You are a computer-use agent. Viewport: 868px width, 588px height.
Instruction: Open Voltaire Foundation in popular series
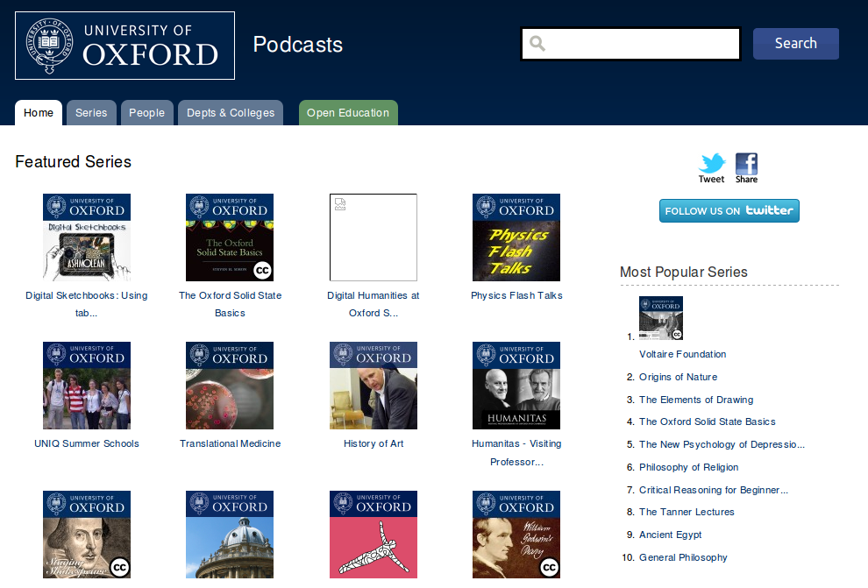click(682, 354)
